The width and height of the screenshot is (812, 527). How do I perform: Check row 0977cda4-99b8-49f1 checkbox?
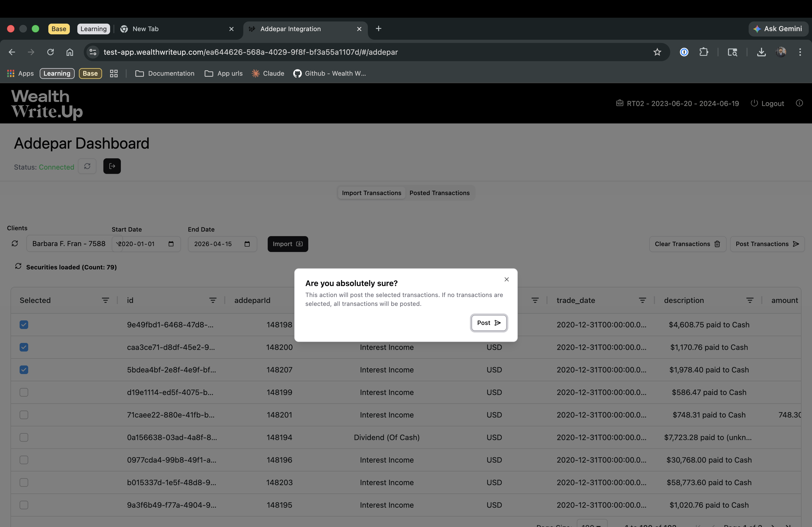(x=24, y=460)
